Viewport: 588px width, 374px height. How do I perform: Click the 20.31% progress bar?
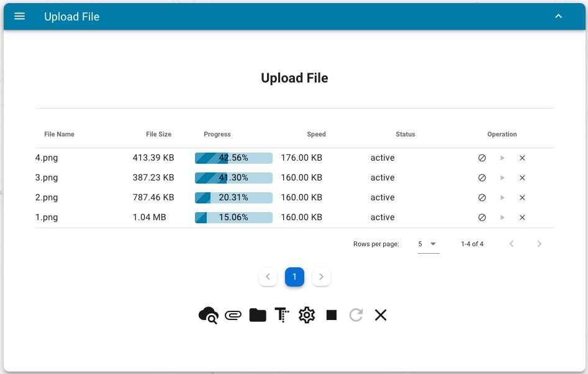233,197
